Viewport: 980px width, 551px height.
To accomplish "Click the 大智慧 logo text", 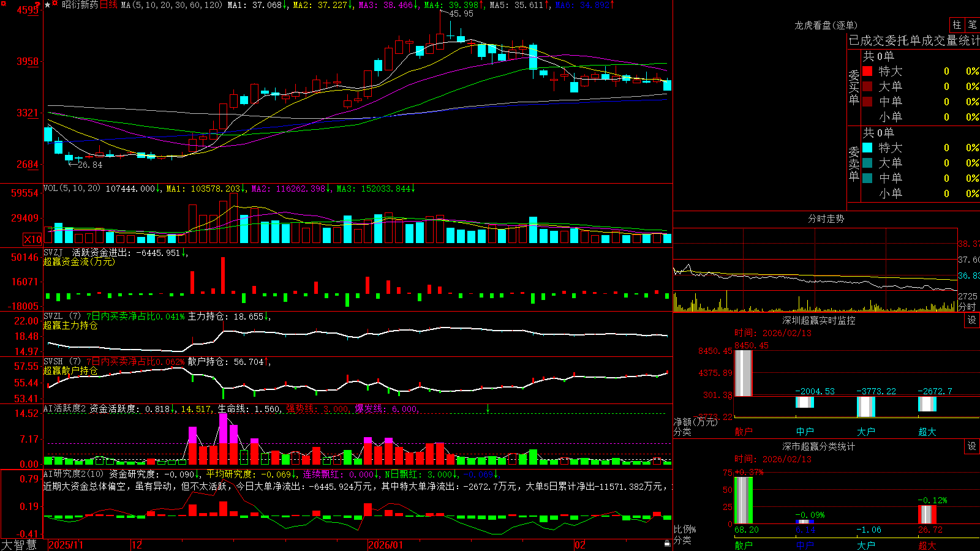I will point(19,544).
